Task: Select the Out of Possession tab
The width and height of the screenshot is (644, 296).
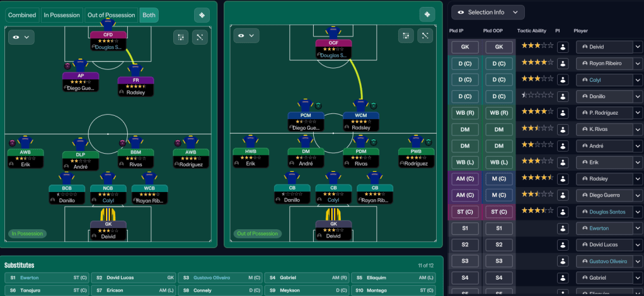Action: pyautogui.click(x=111, y=15)
